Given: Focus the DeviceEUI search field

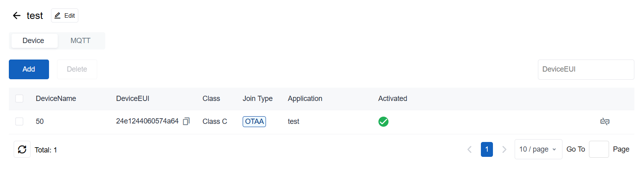Looking at the screenshot, I should 586,69.
